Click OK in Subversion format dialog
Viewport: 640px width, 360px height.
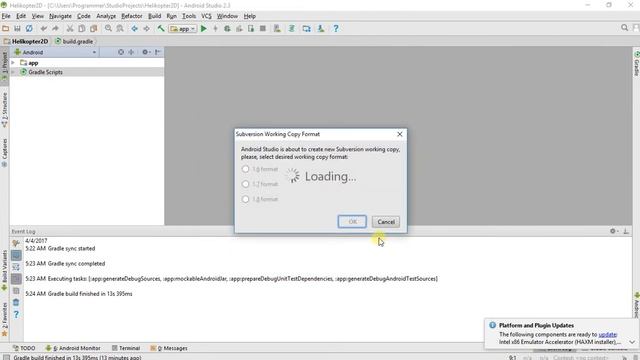click(352, 222)
